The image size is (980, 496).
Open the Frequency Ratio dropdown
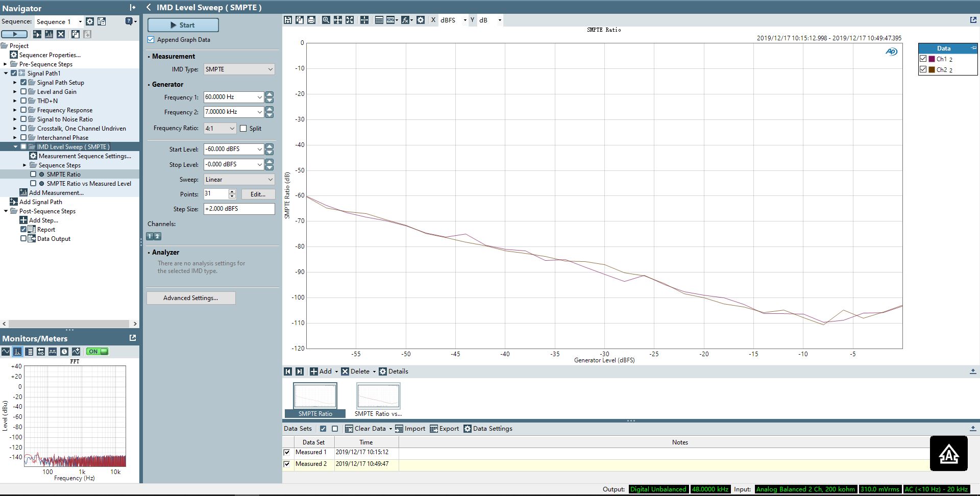pyautogui.click(x=220, y=129)
